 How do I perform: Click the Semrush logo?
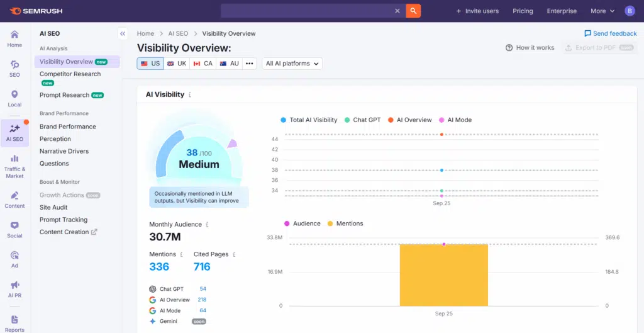(36, 11)
